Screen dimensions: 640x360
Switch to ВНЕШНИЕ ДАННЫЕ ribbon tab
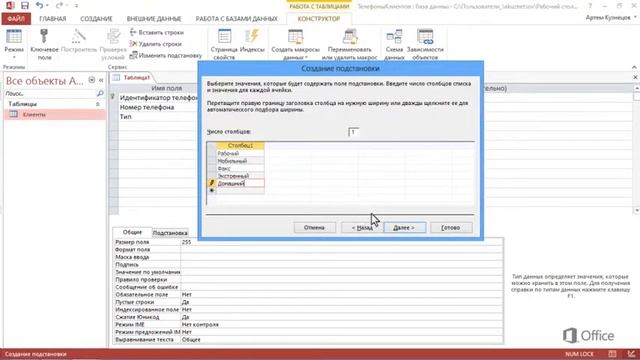pos(154,19)
